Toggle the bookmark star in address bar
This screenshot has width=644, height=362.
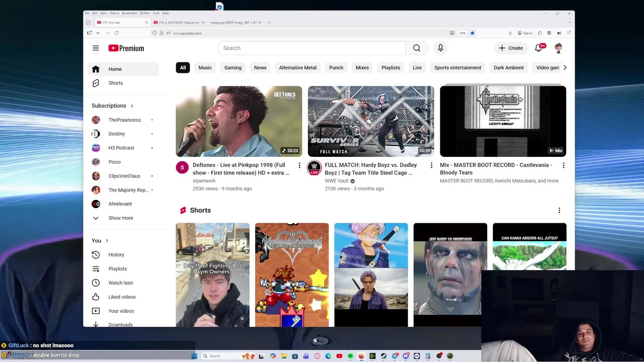click(472, 33)
